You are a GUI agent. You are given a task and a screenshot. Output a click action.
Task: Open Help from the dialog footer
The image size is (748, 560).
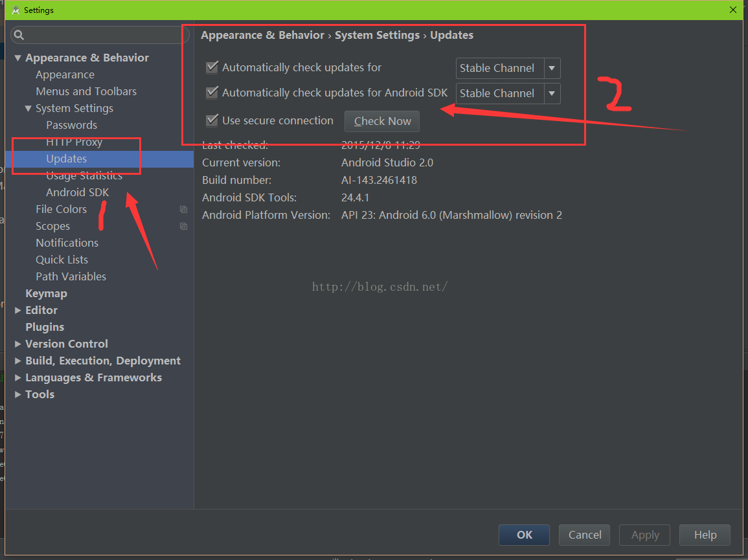click(x=705, y=535)
